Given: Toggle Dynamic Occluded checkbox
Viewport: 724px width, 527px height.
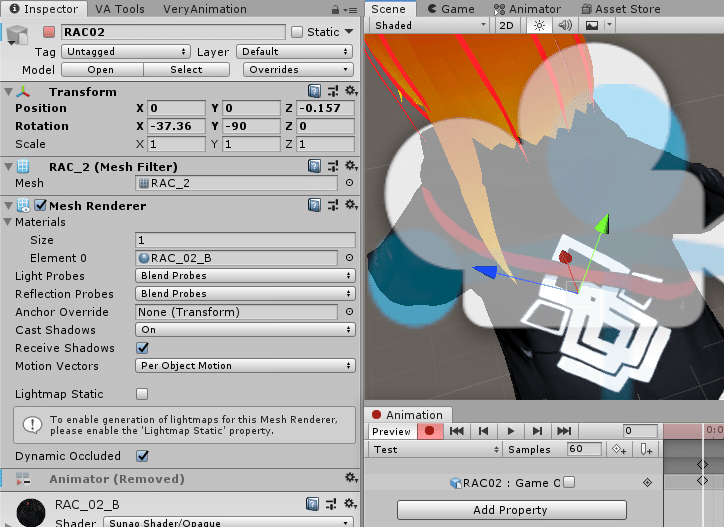Looking at the screenshot, I should [142, 456].
